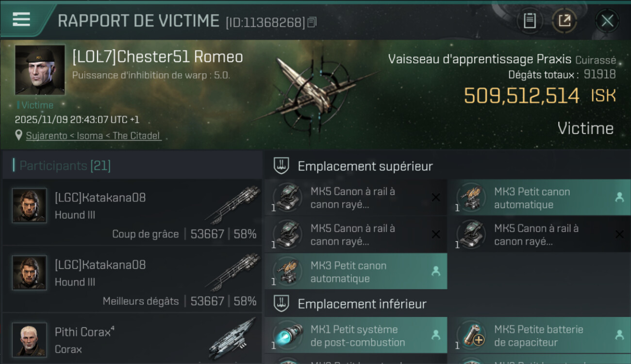Close the victim report window
The width and height of the screenshot is (631, 364).
607,21
